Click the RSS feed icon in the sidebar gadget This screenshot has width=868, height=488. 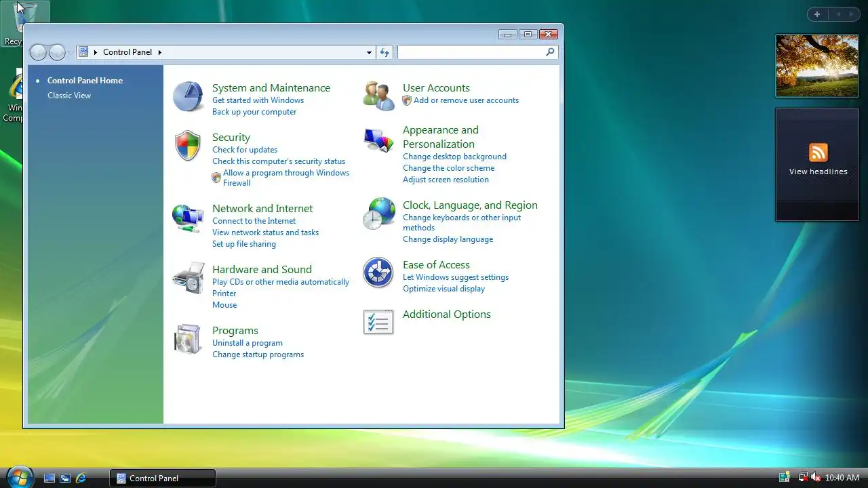818,152
